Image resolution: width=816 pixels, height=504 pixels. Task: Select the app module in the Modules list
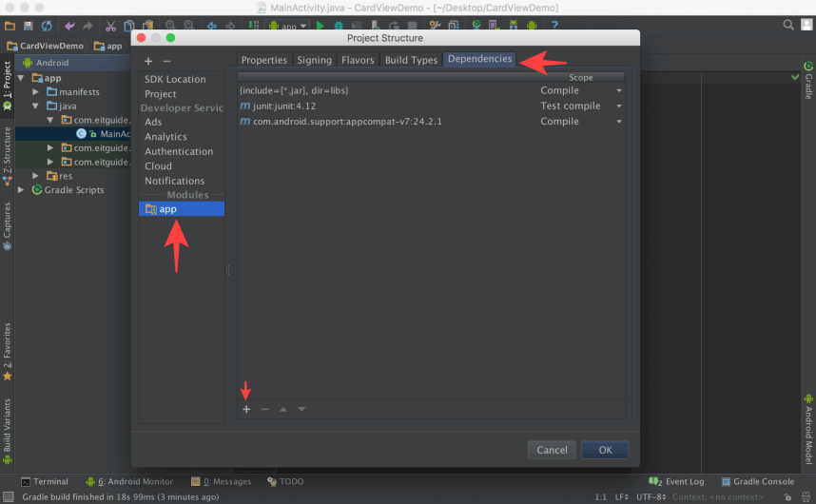[182, 209]
